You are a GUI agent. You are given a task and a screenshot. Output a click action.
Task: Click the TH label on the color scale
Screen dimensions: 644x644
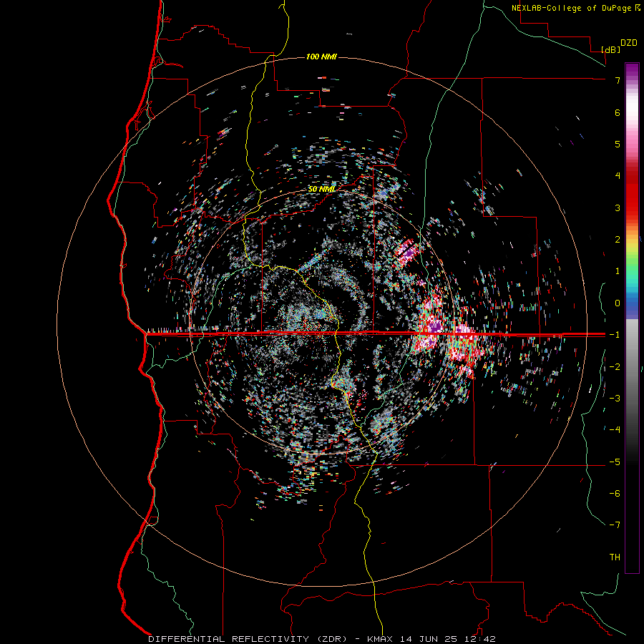pos(615,557)
